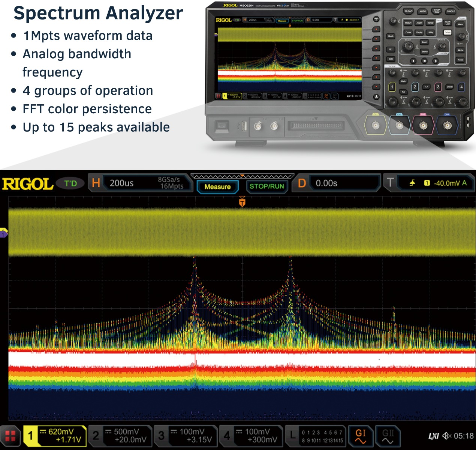Toggle channel 3 label showing +3.15V in enlarged screenshot
476x450 pixels.
point(186,436)
